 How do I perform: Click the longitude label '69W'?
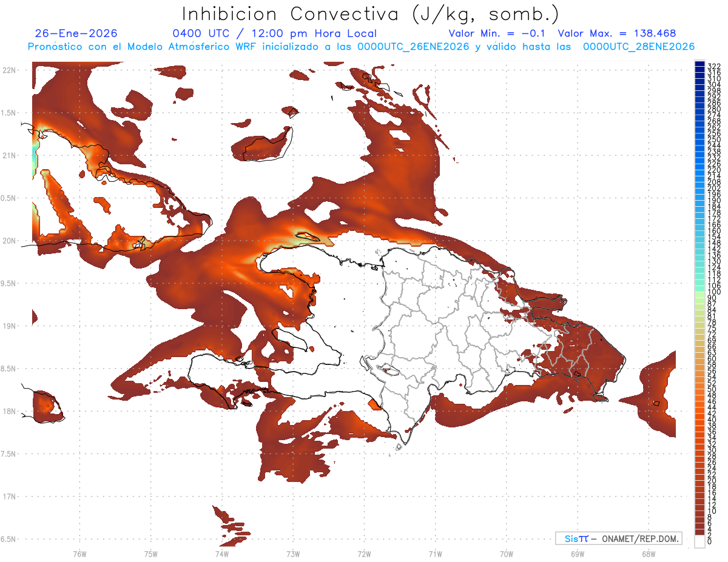(577, 554)
